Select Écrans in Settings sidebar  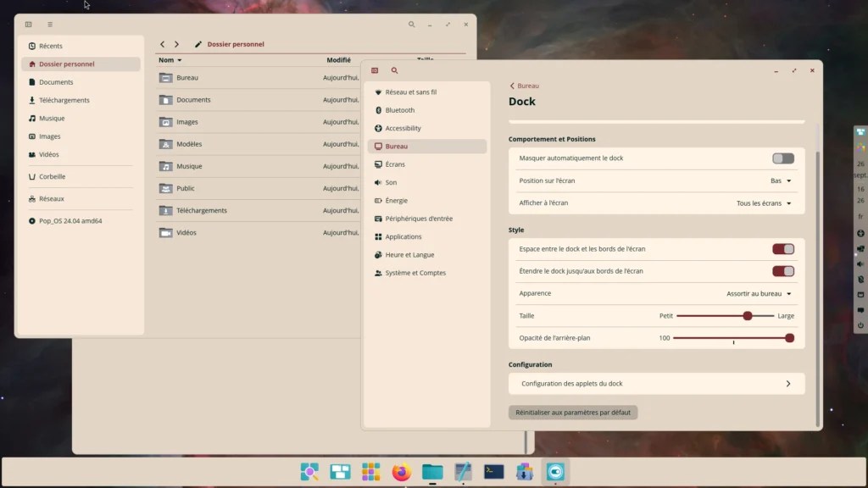point(427,164)
